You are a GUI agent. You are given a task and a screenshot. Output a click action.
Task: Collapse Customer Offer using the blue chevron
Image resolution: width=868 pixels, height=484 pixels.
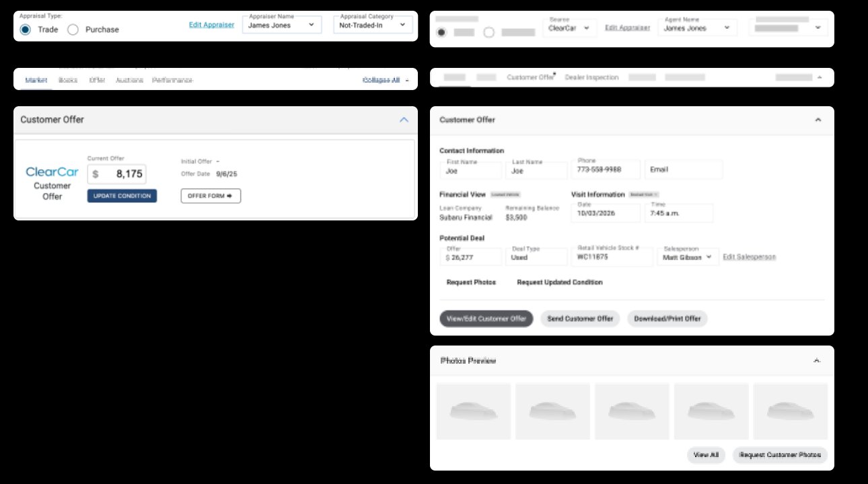pos(404,120)
